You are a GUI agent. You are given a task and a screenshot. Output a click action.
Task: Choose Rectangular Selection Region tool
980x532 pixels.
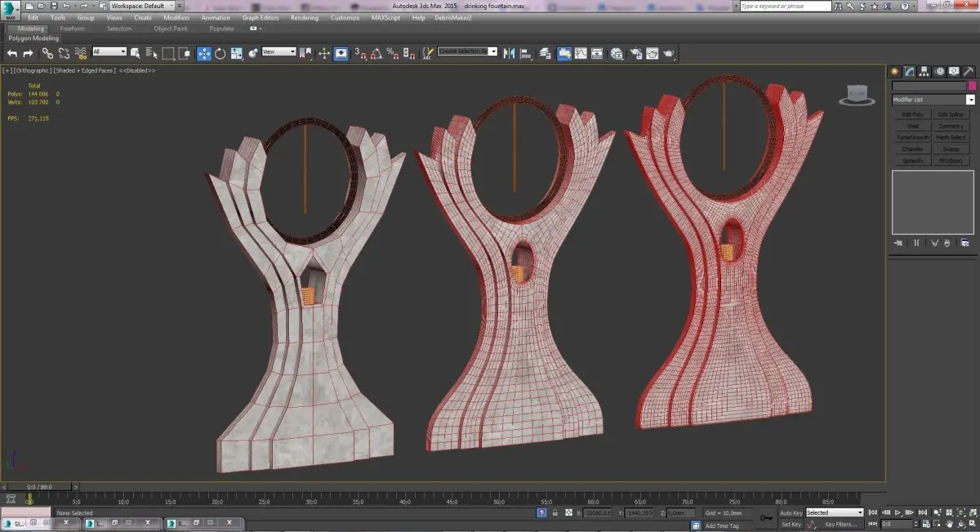[168, 53]
